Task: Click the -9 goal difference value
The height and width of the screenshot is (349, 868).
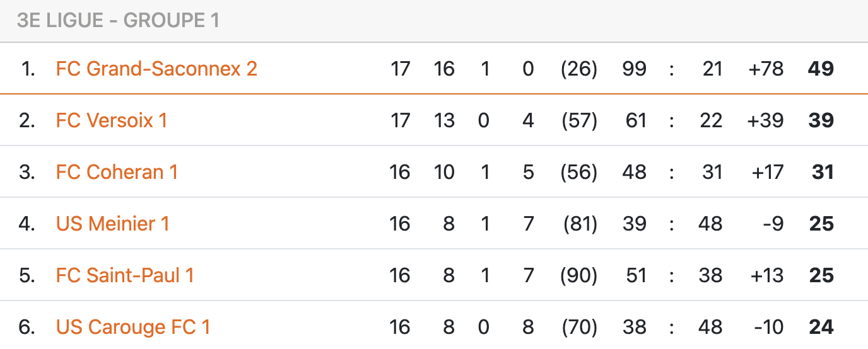Action: (x=773, y=224)
